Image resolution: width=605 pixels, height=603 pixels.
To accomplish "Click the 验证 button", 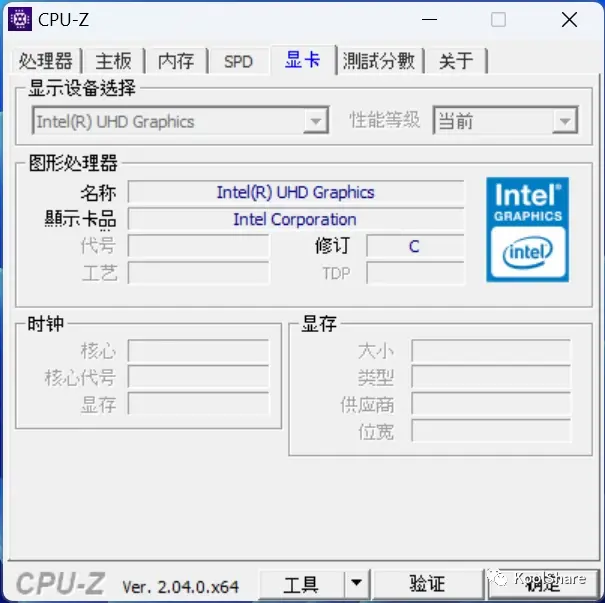I will coord(428,583).
